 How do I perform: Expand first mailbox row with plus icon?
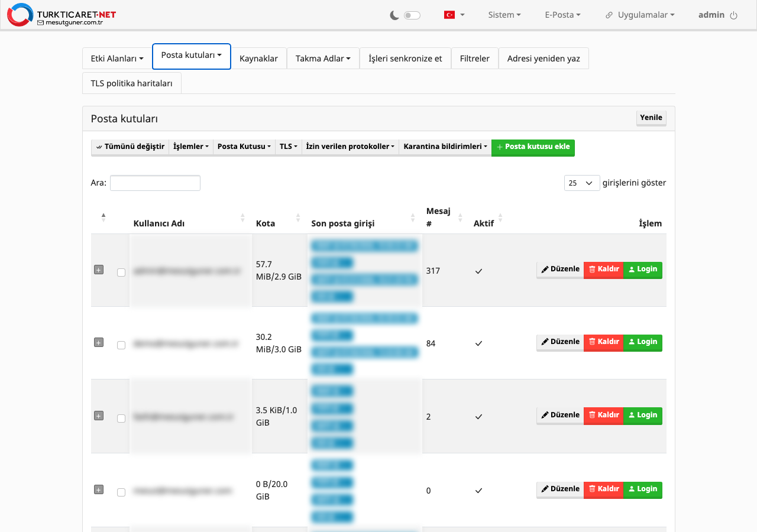99,270
